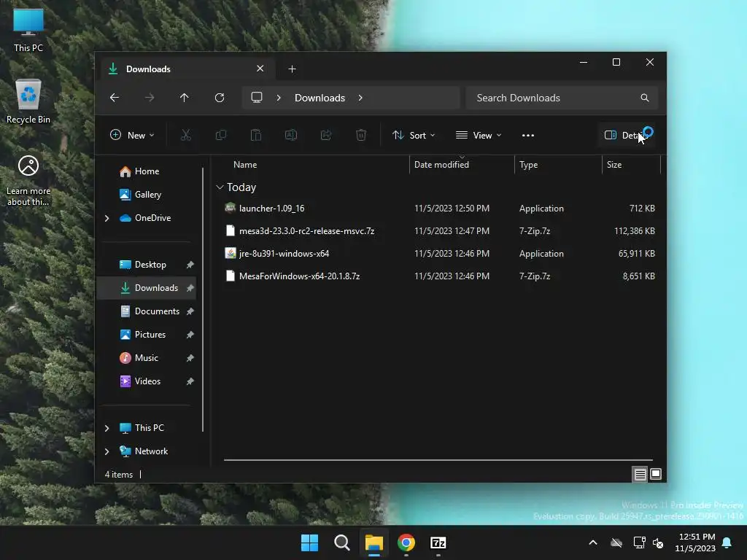Click the navigation pane vertical scrollbar
The width and height of the screenshot is (747, 560).
(x=203, y=300)
